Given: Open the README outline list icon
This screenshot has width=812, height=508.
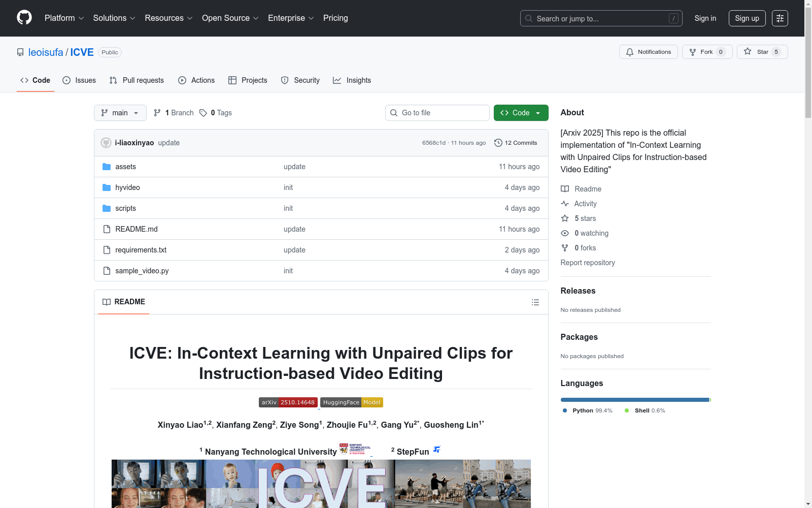Looking at the screenshot, I should 535,302.
